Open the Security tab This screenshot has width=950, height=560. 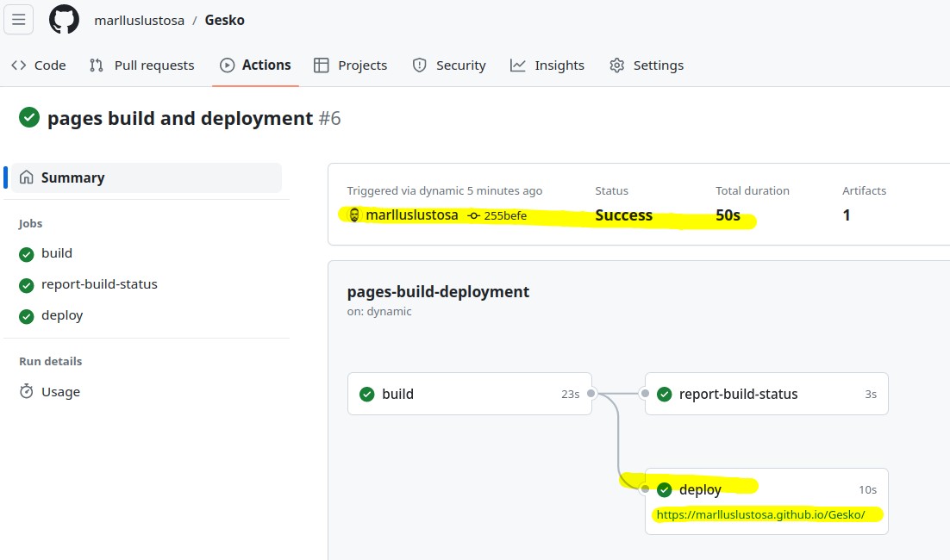coord(449,65)
